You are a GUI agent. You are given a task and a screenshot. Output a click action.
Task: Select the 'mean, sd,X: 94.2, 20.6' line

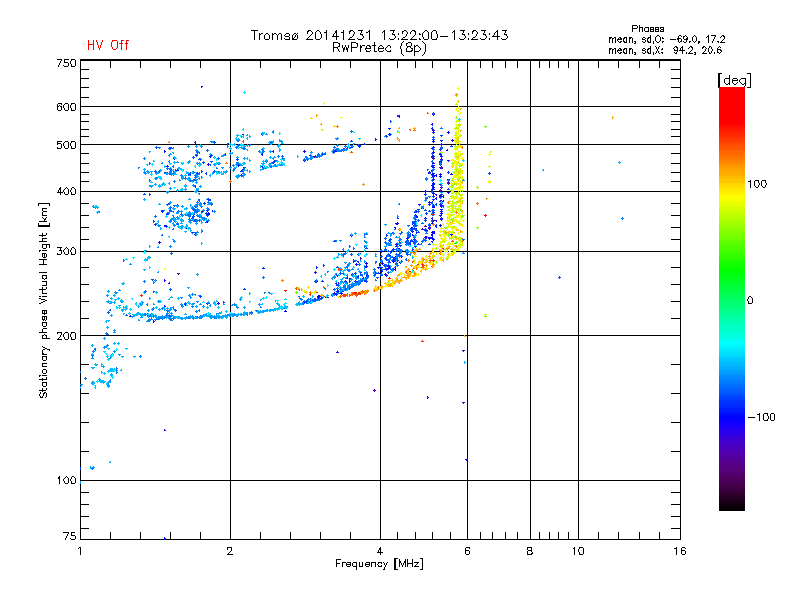tap(665, 50)
